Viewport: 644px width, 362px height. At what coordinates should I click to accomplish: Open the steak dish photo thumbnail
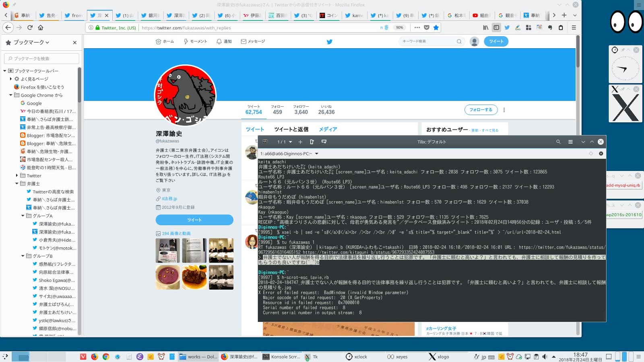coord(194,277)
